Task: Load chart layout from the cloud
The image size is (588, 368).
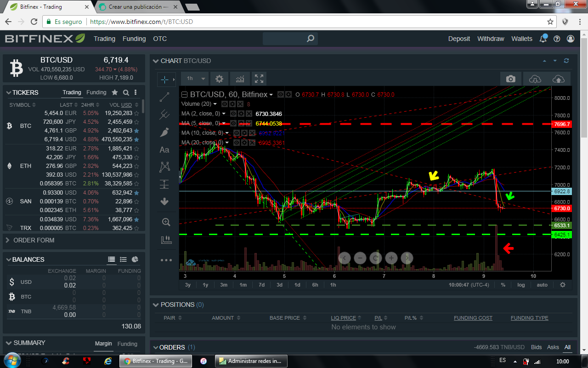Action: tap(535, 79)
